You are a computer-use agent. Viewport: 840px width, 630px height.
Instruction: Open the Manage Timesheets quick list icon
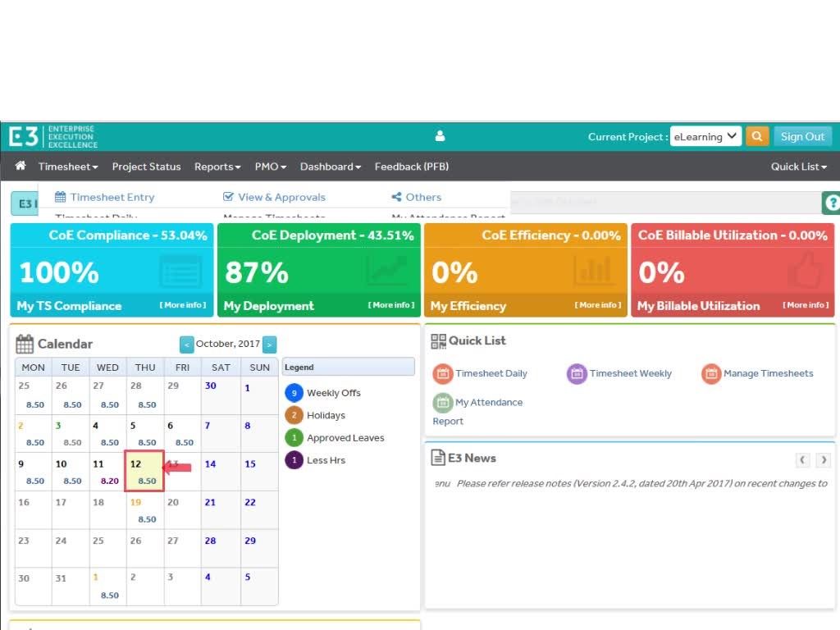[710, 374]
